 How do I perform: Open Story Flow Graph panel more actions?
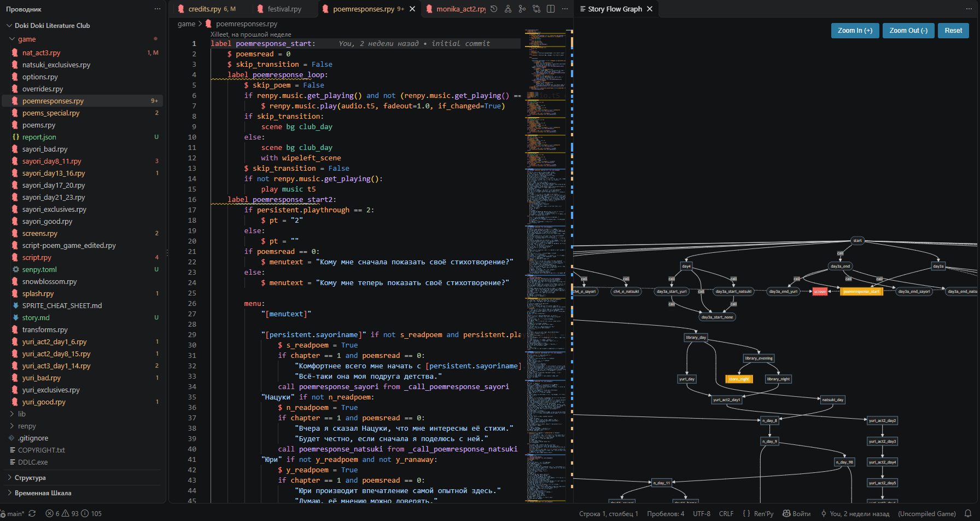[969, 9]
